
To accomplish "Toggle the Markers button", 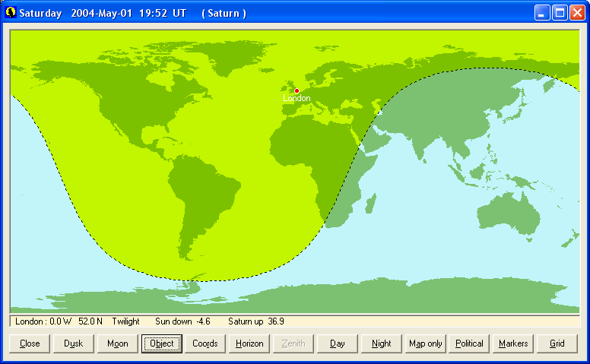I will point(513,343).
